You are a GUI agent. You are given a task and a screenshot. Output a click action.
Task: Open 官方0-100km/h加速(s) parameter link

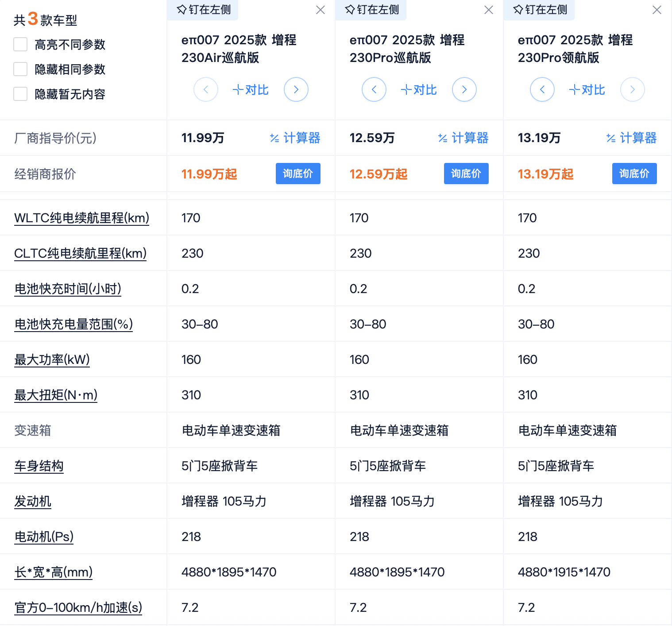tap(78, 607)
